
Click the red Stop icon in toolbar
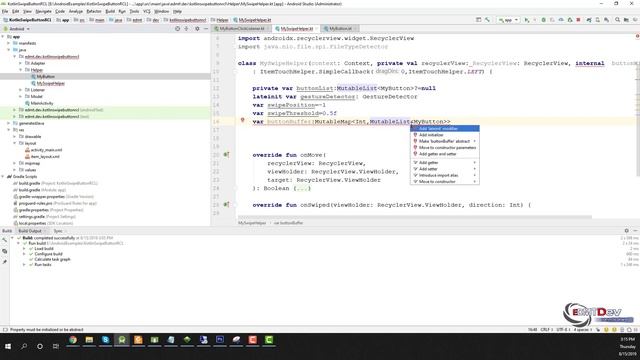578,20
